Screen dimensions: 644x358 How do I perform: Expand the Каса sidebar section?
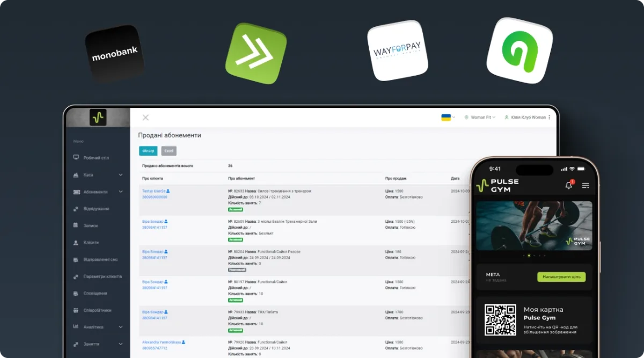98,175
